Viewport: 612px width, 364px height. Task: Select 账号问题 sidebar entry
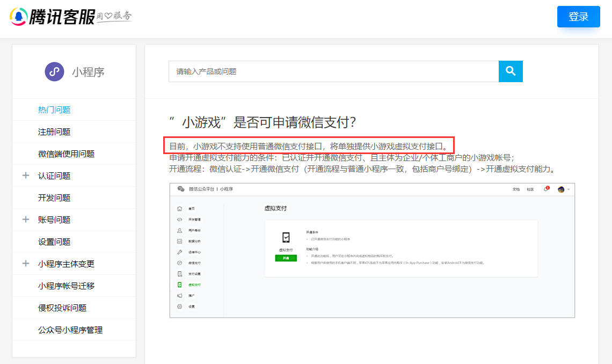[x=54, y=220]
